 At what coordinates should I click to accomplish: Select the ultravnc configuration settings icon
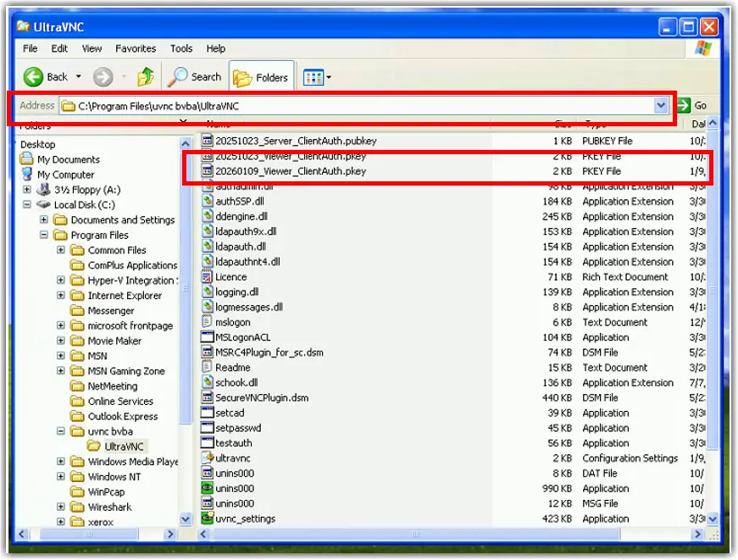tap(207, 457)
